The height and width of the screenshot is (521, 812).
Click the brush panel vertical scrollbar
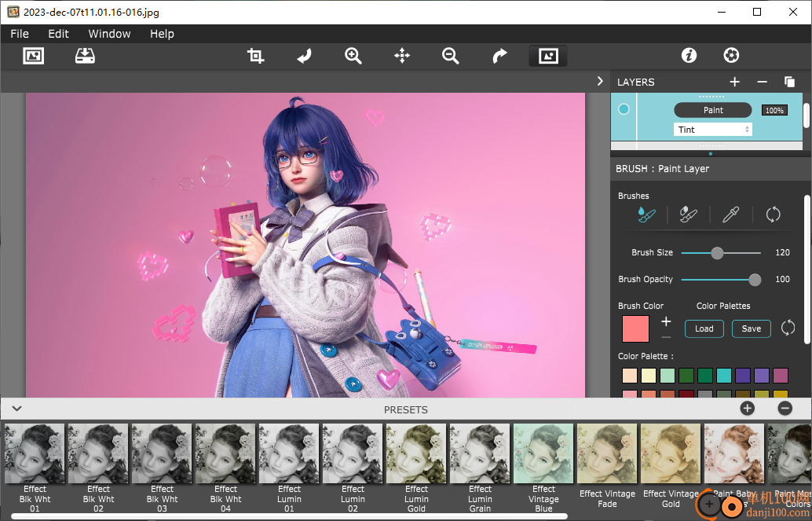(x=807, y=269)
